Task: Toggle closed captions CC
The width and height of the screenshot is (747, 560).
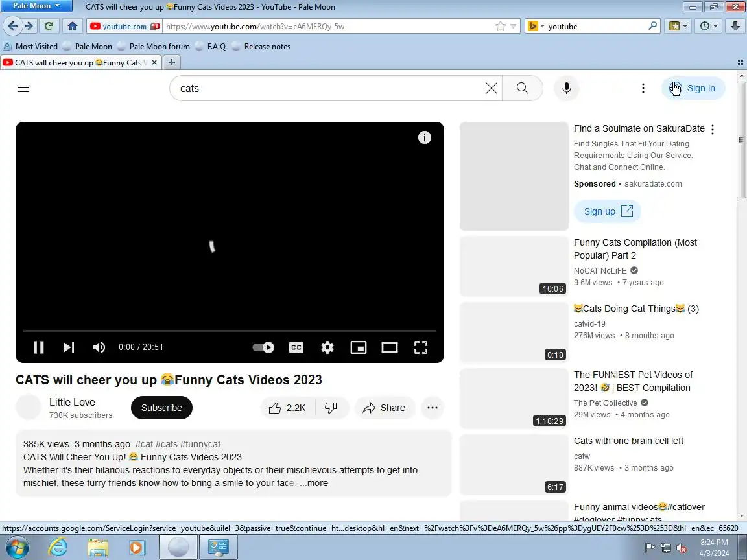Action: [296, 347]
